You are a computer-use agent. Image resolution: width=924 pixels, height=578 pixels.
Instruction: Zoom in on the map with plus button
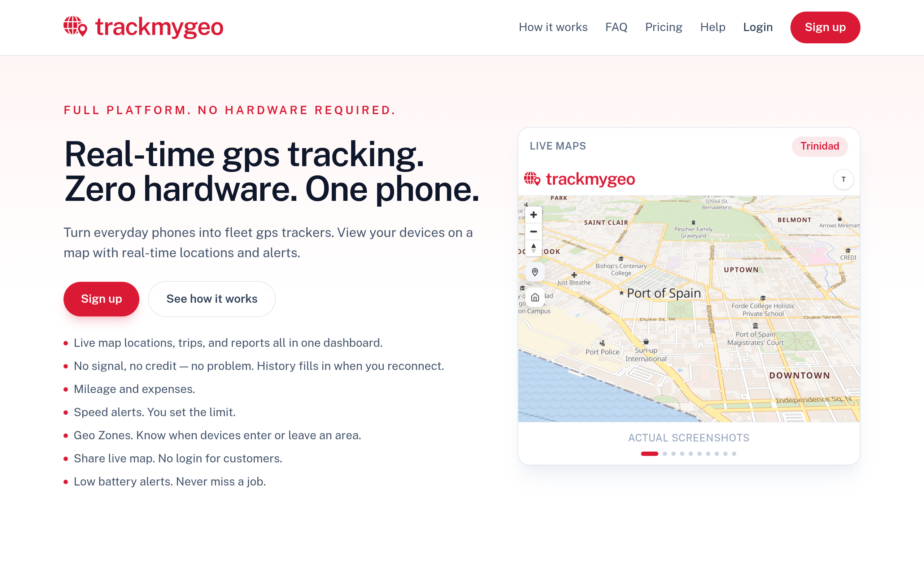tap(533, 215)
